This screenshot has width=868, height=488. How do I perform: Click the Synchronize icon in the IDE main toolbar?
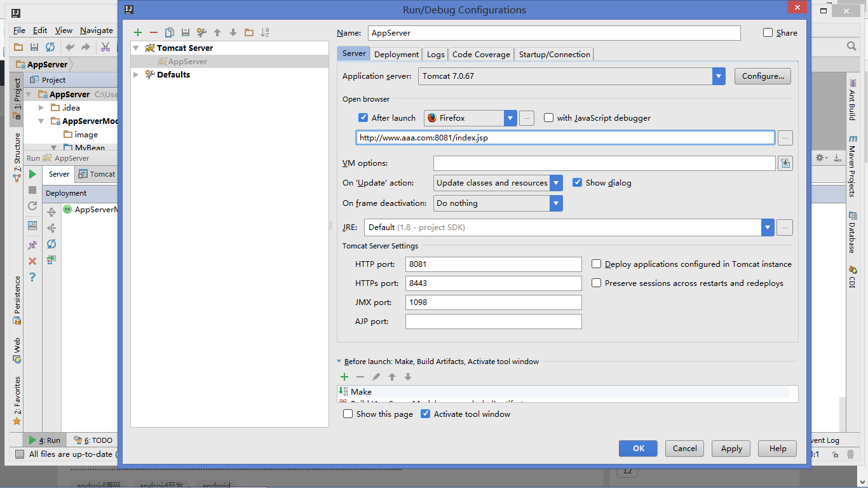click(50, 47)
